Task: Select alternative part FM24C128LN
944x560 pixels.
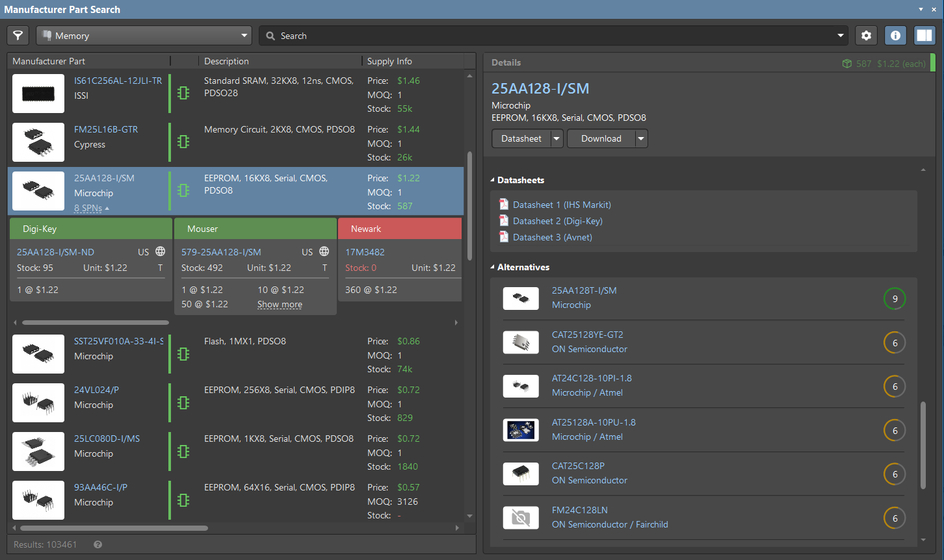Action: pos(579,510)
